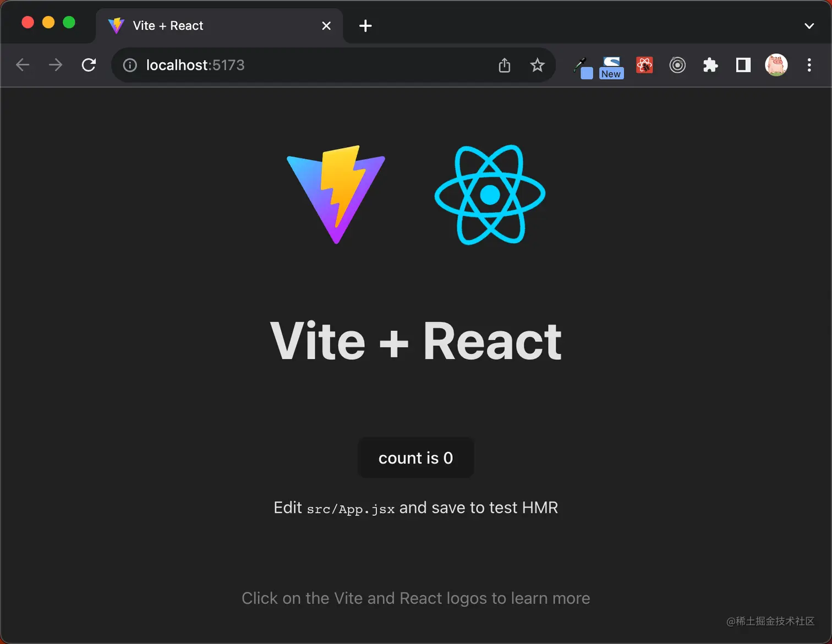Click the green fullscreen window button

tap(69, 22)
